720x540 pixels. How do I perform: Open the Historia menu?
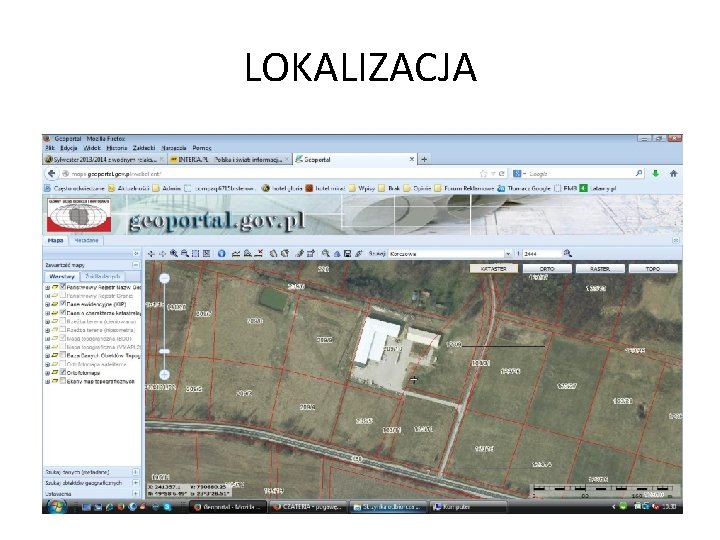point(117,148)
